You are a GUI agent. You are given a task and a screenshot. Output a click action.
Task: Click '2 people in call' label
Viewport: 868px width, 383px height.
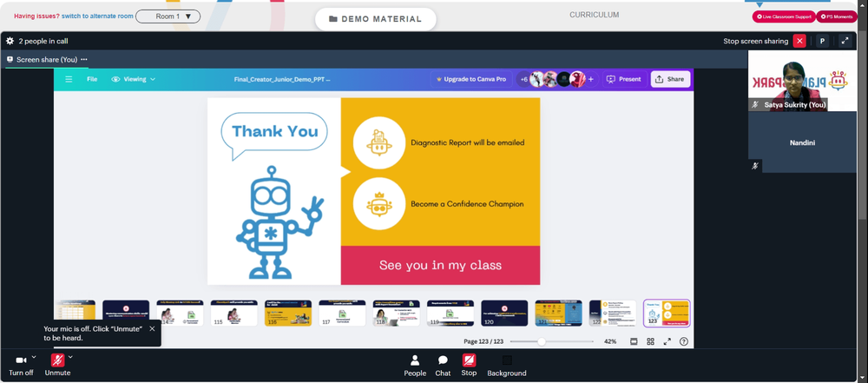(43, 41)
